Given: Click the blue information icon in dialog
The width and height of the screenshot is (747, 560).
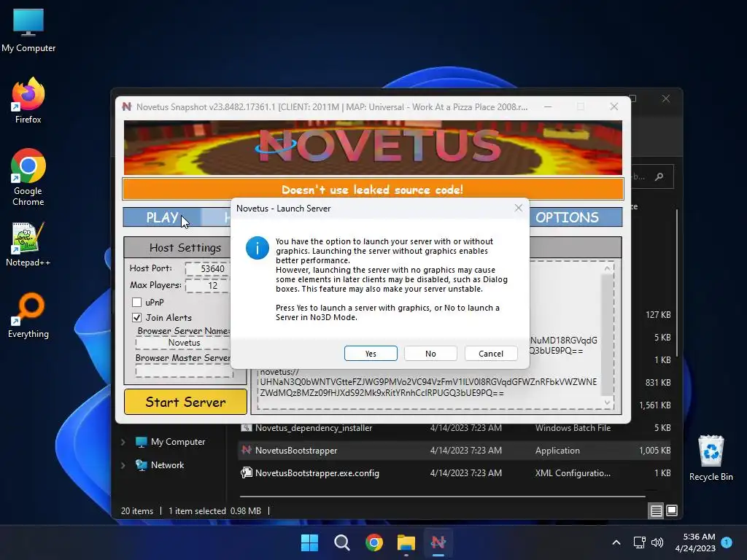Looking at the screenshot, I should (258, 248).
